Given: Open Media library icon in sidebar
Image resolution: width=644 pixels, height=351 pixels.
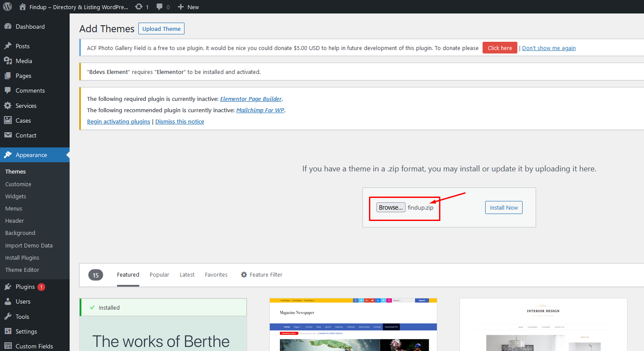Looking at the screenshot, I should tap(8, 61).
